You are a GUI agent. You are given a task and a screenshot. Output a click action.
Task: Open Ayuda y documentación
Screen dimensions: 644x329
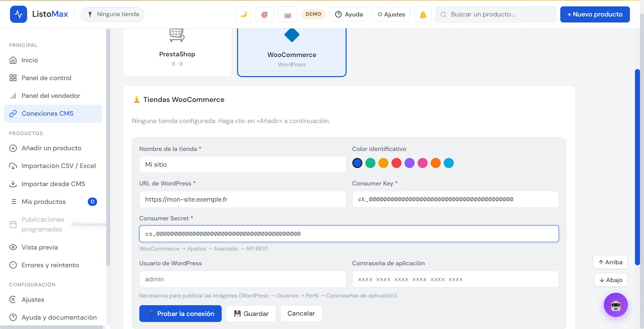click(53, 317)
